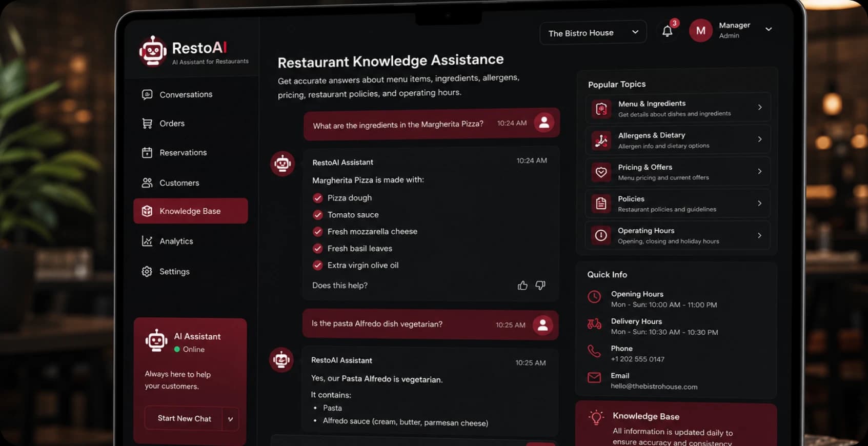Click the Delivery Hours scooter icon
This screenshot has height=446, width=868.
594,324
